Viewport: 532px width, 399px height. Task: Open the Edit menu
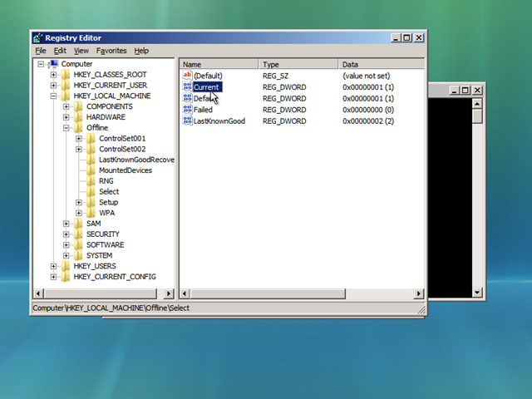click(x=60, y=51)
